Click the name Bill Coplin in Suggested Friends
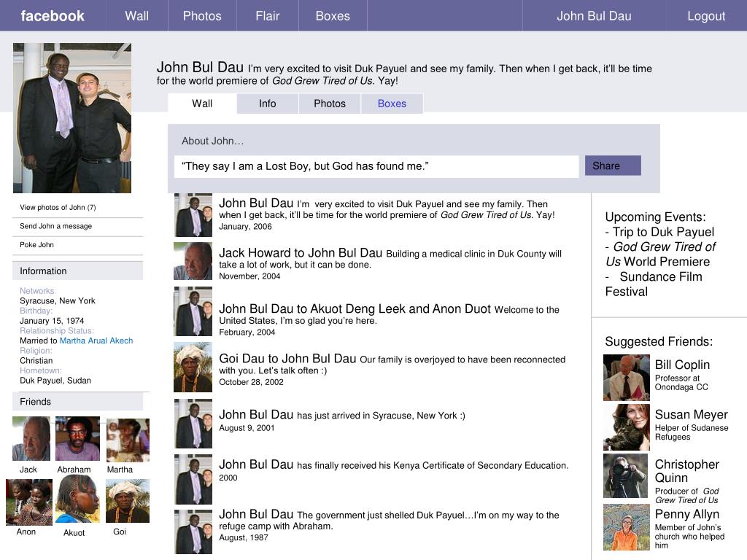This screenshot has height=560, width=747. [682, 365]
